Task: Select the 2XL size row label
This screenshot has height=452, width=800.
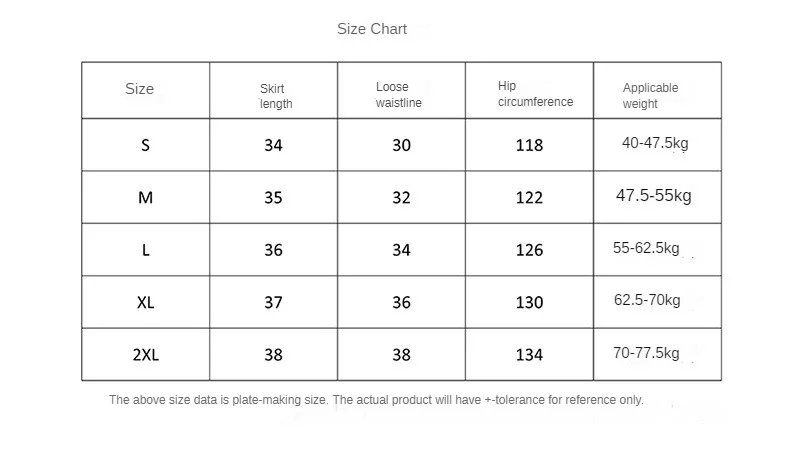Action: pos(146,355)
